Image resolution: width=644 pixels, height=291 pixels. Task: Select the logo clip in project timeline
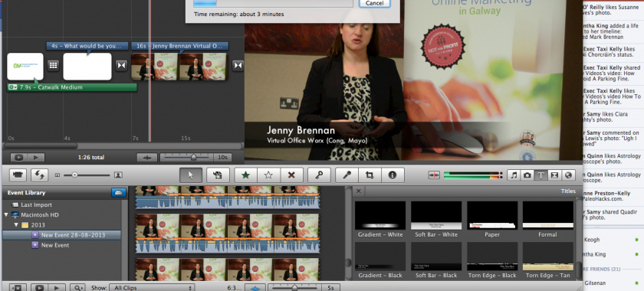click(25, 67)
